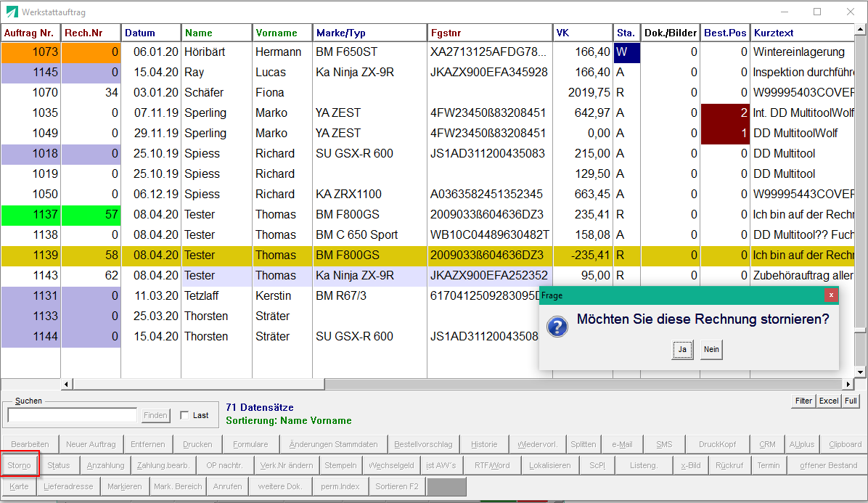Sort by the Datum column header
Screen dimensions: 868x503
pyautogui.click(x=151, y=33)
